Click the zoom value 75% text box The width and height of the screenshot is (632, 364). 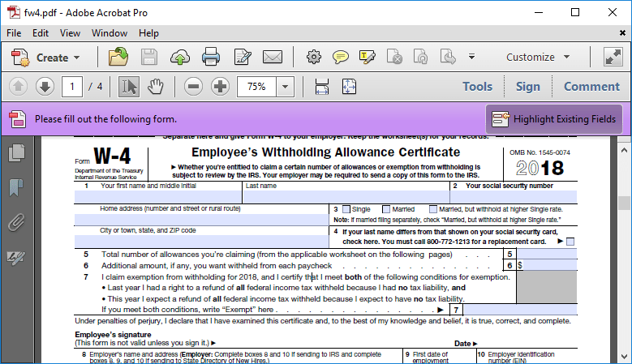(256, 87)
